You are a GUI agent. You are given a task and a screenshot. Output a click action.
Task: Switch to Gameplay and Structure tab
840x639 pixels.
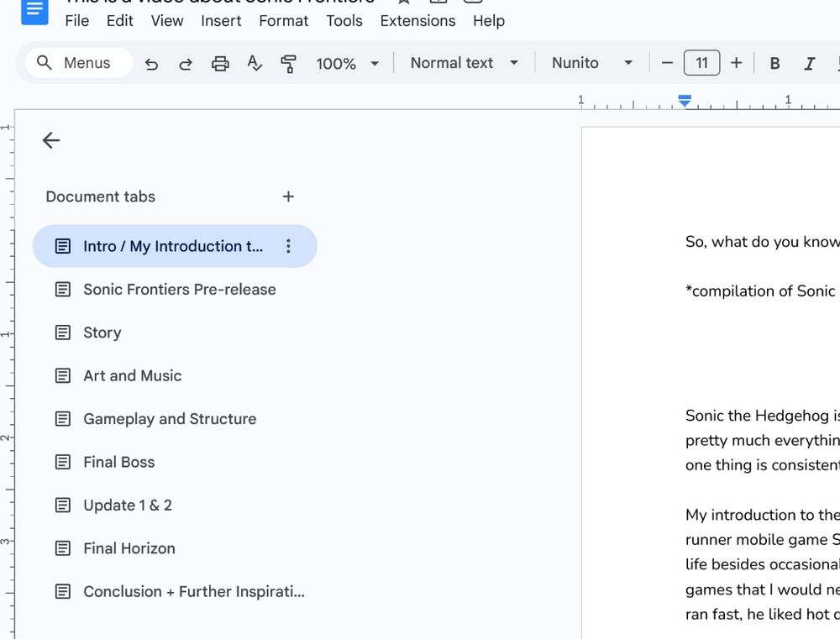[x=175, y=419]
